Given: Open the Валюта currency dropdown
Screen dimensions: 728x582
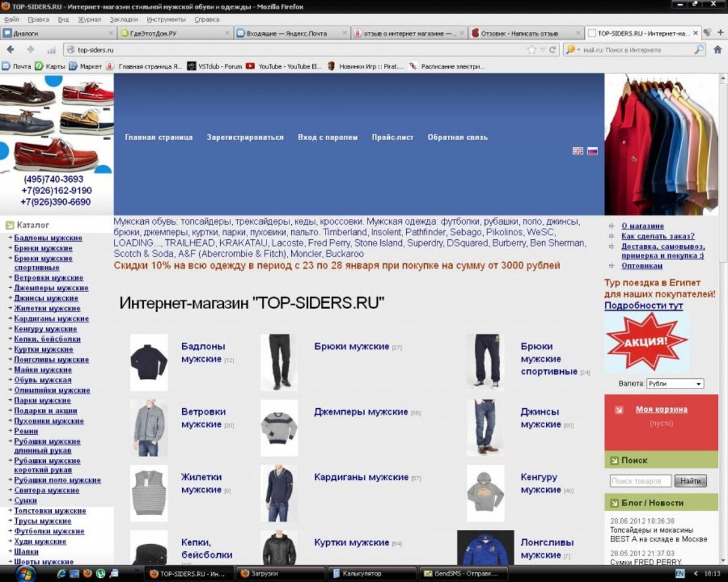Looking at the screenshot, I should coord(675,384).
